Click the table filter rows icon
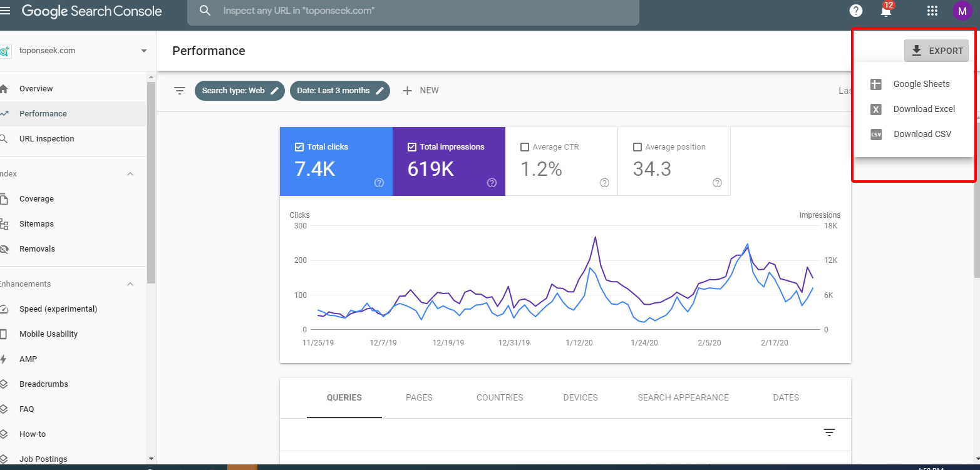 click(x=829, y=432)
